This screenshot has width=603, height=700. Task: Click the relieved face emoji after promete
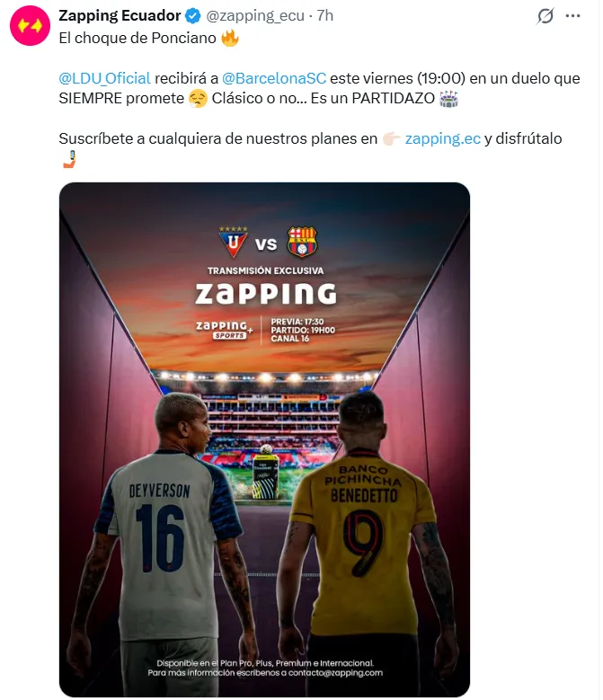tap(198, 98)
